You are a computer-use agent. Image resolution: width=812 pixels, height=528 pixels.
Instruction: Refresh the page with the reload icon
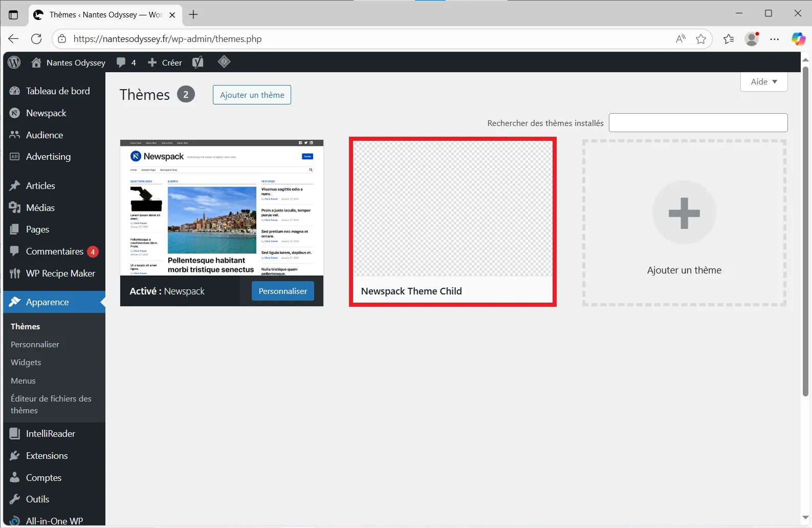[36, 39]
